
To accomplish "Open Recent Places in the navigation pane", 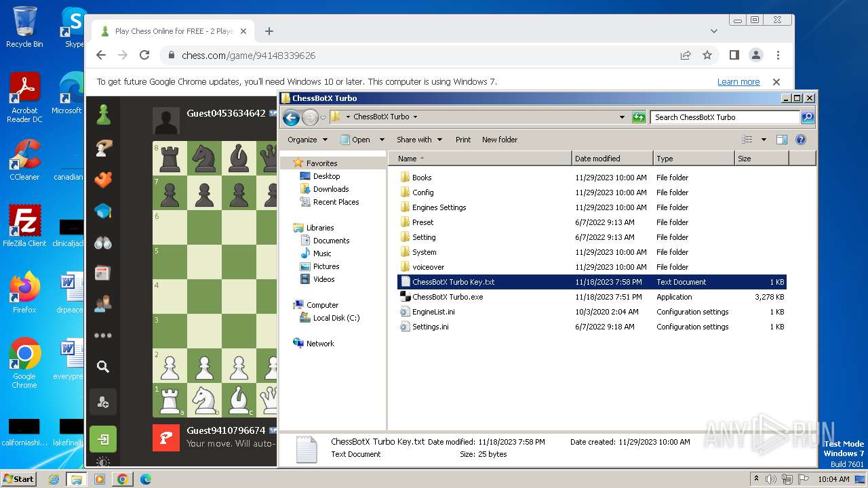I will coord(336,202).
